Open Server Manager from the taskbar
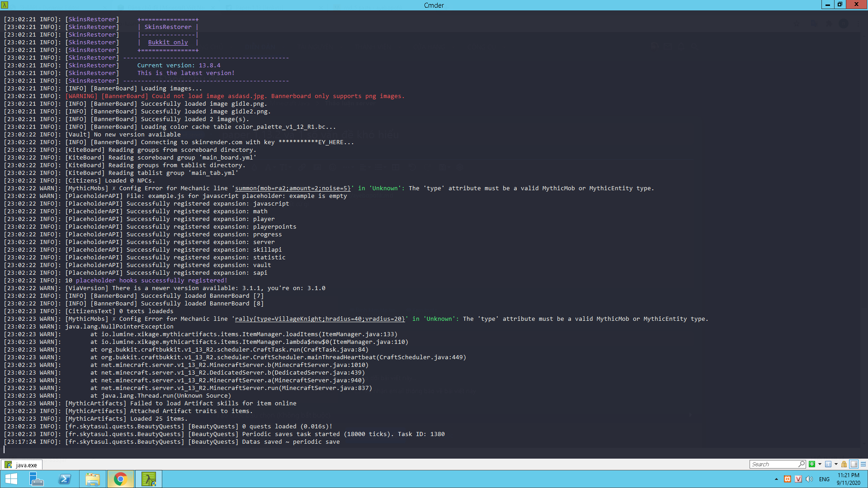 [x=36, y=479]
